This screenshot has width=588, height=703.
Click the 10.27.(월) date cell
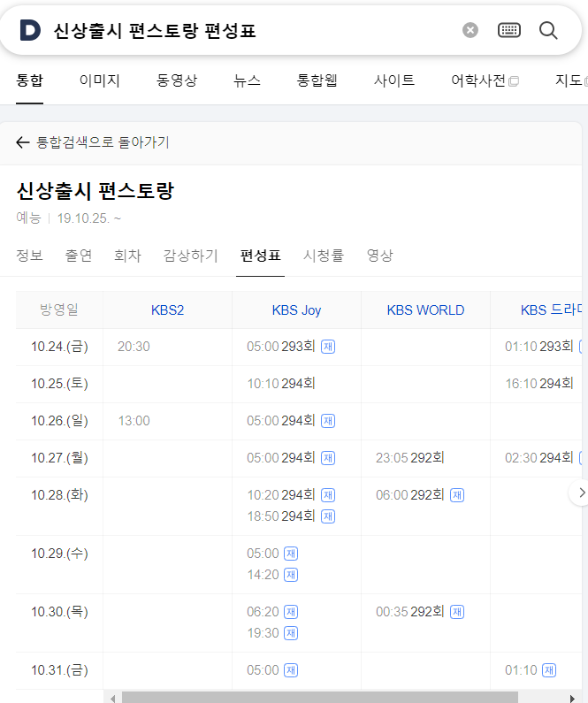pos(59,458)
